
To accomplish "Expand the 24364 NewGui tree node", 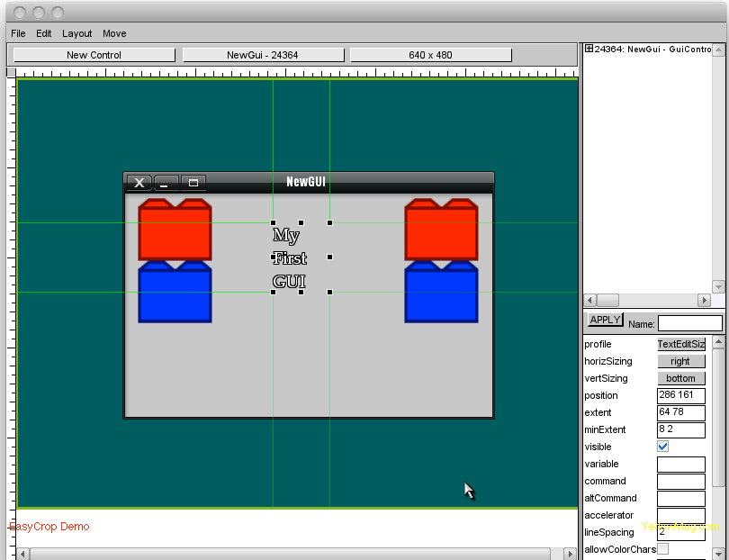I will point(589,50).
